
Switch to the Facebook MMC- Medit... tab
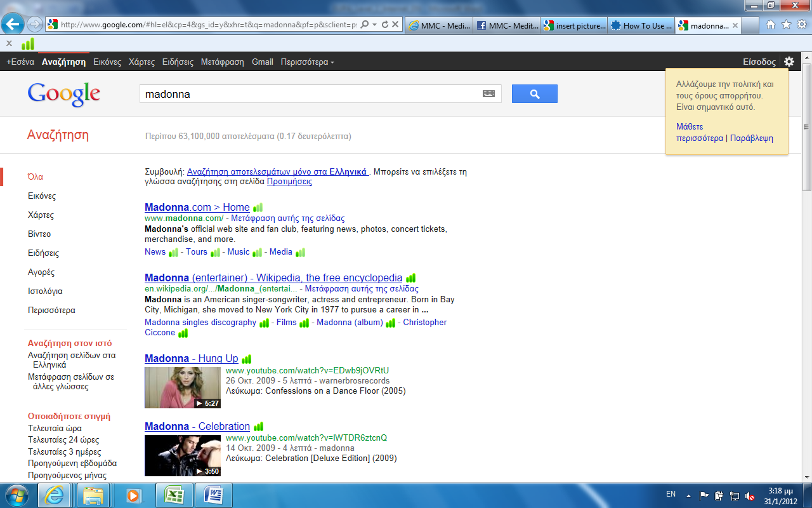506,26
